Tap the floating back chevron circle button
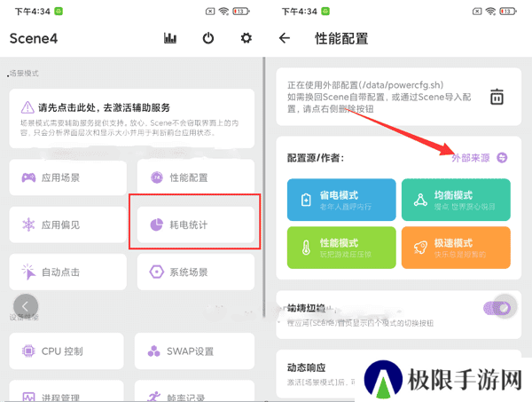 [26, 306]
